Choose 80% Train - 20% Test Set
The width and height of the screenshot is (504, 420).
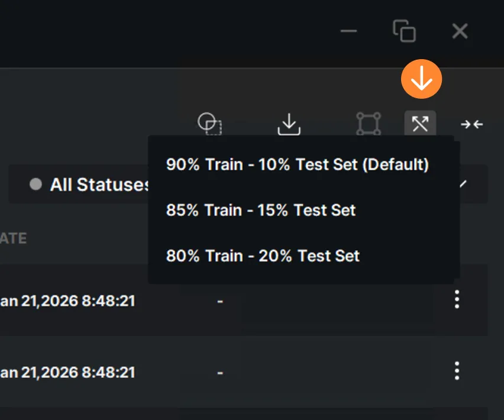pyautogui.click(x=263, y=256)
